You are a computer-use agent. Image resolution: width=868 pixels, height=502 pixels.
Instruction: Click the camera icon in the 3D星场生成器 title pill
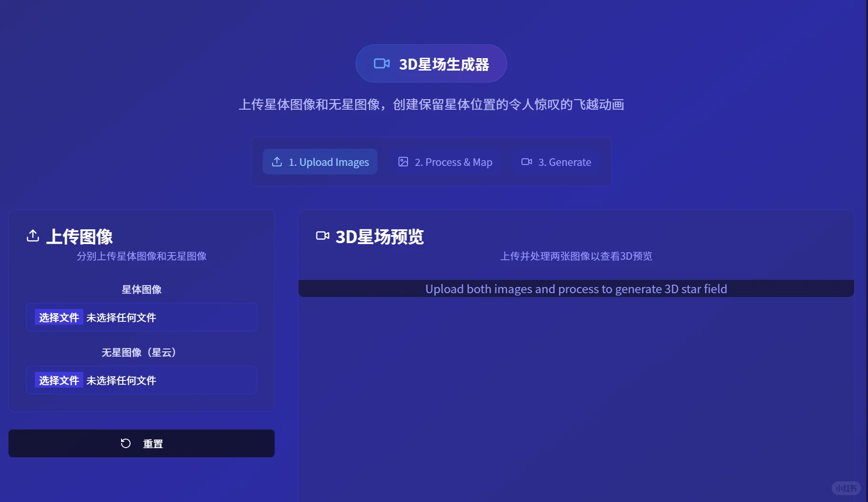pos(381,63)
